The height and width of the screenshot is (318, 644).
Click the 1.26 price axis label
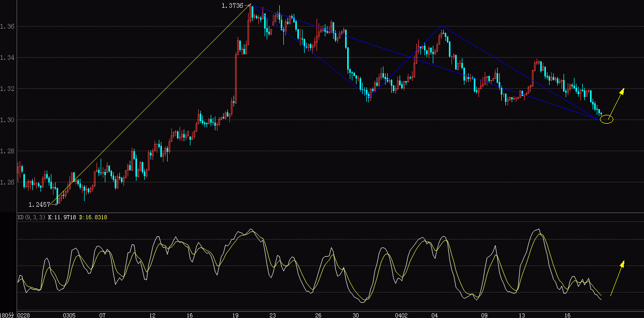point(7,182)
